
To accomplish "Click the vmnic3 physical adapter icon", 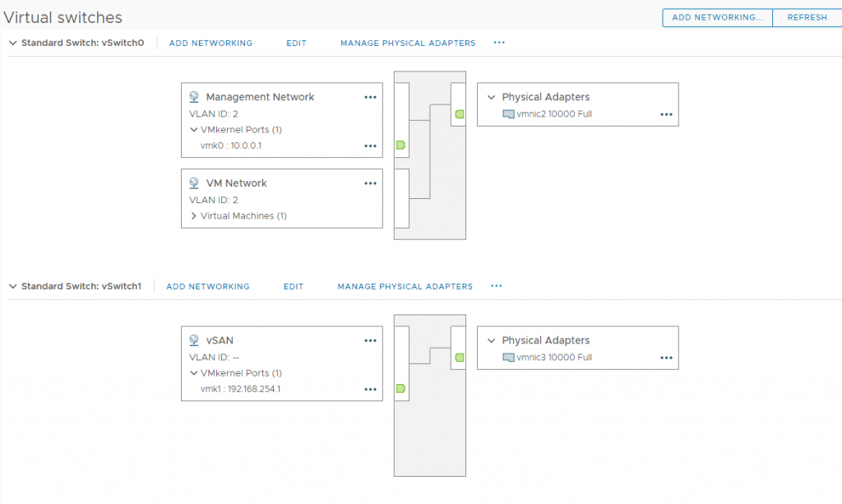I will tap(508, 358).
